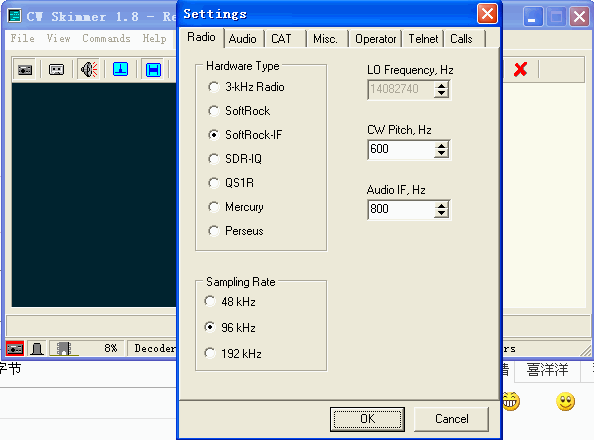
Task: Switch to the Operator tab
Action: (375, 39)
